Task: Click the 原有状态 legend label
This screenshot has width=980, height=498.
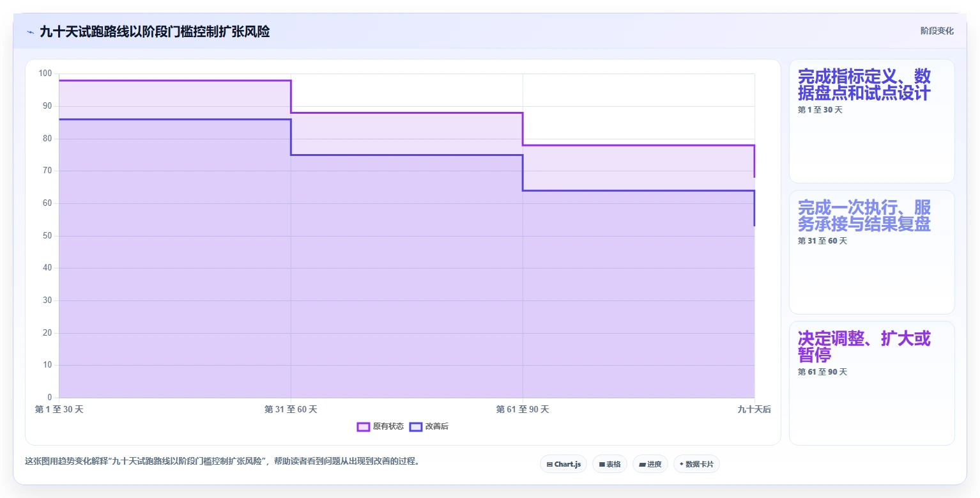Action: point(388,426)
